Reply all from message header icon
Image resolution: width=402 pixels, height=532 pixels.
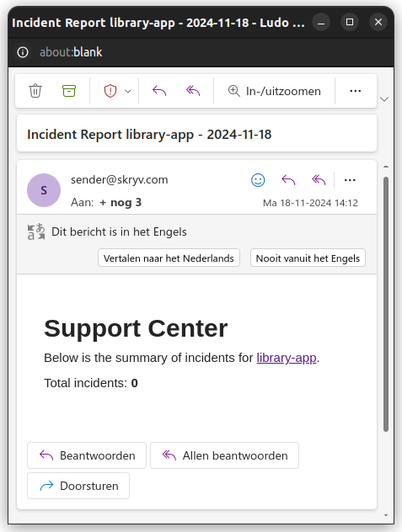(x=319, y=180)
